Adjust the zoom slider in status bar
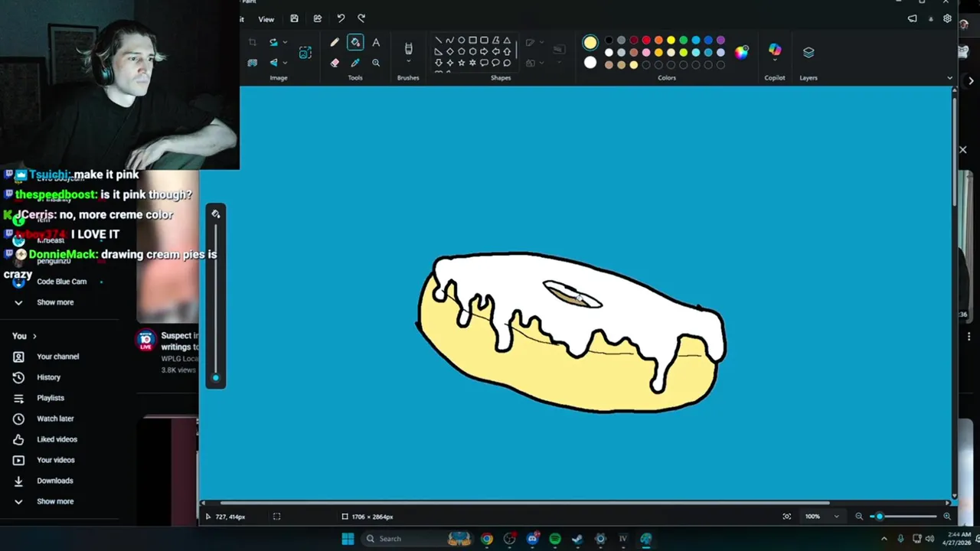 click(x=903, y=517)
